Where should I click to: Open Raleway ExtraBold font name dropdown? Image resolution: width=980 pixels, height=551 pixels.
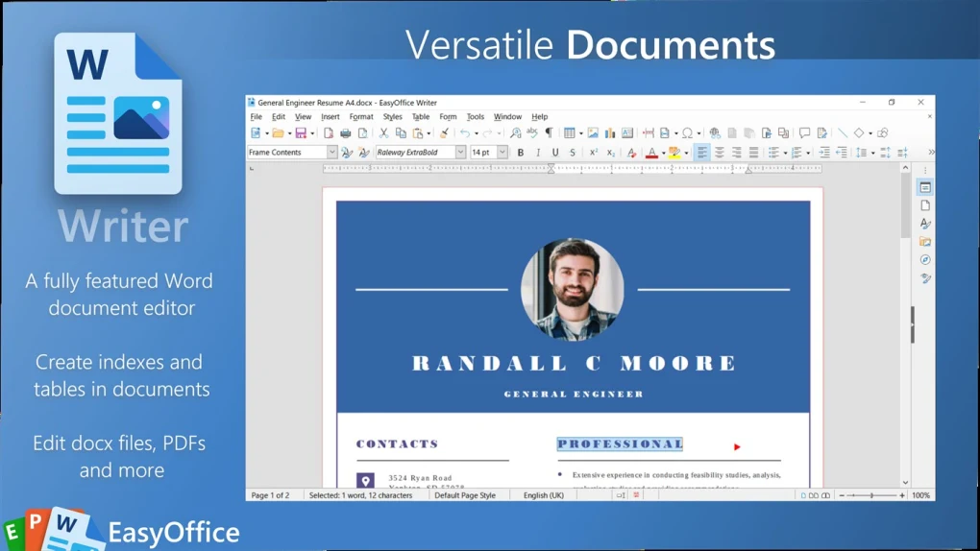point(460,153)
